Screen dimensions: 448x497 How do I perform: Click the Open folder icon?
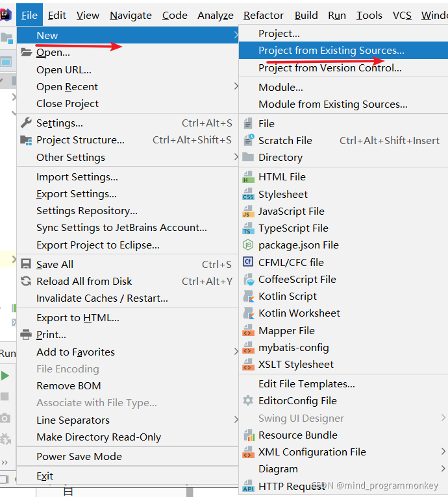click(x=27, y=52)
